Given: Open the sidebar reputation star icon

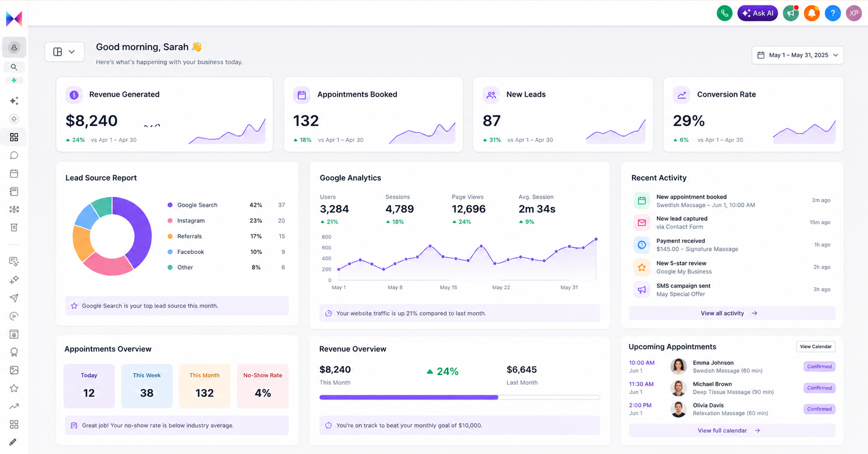Looking at the screenshot, I should (14, 388).
